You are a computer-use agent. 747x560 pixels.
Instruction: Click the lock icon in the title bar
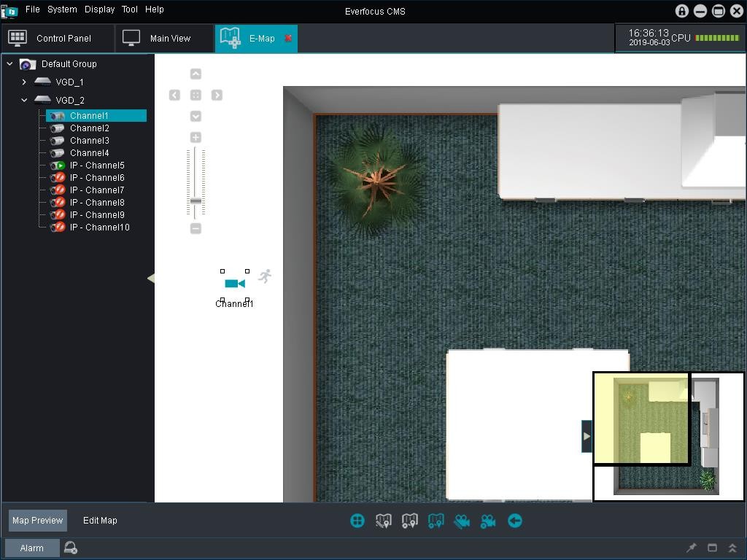(x=682, y=11)
